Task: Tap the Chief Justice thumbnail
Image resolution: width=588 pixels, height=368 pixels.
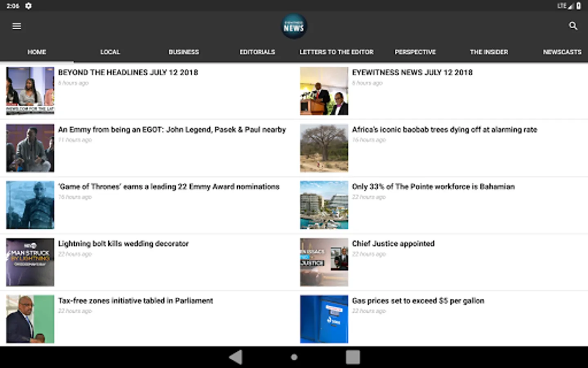Action: tap(324, 262)
